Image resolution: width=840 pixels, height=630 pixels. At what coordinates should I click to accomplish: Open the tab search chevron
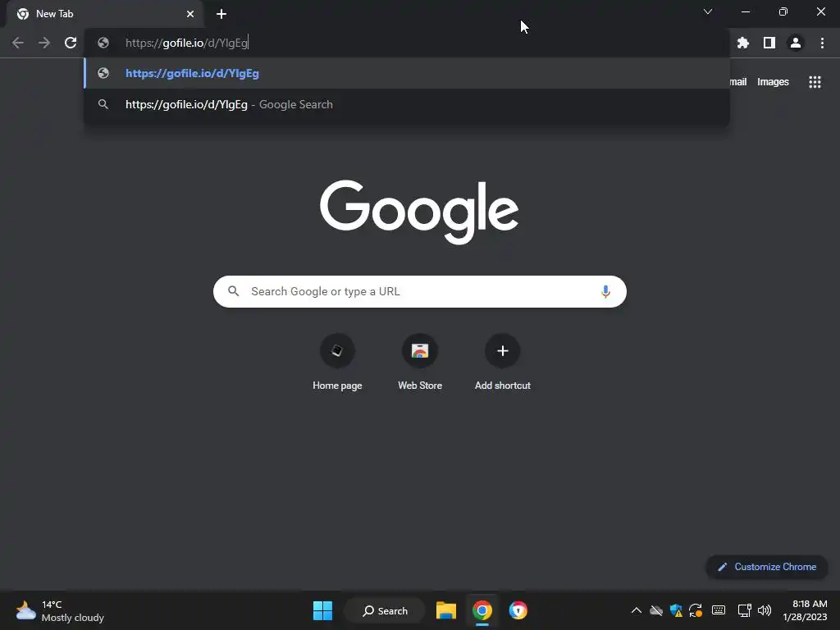[x=708, y=11]
